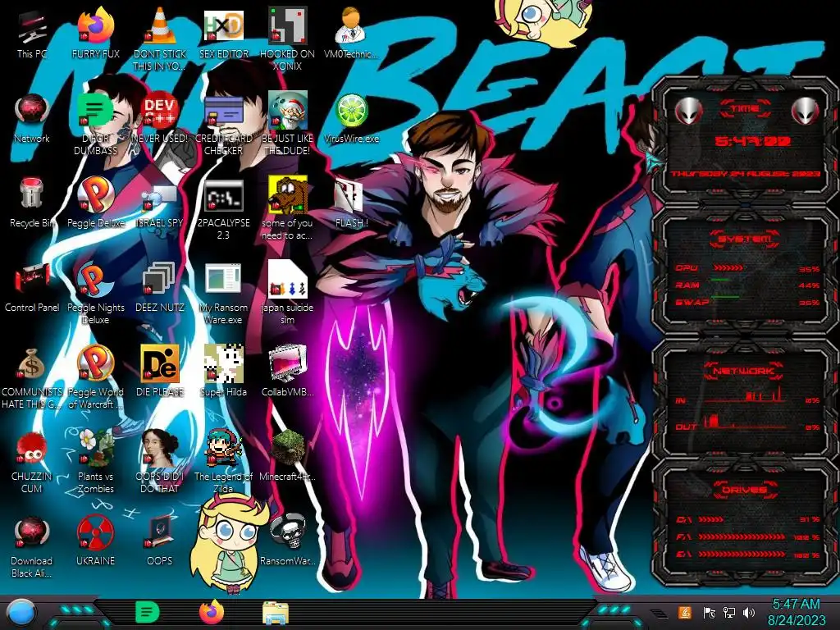Open the VM0Technic... doctor icon

point(351,34)
